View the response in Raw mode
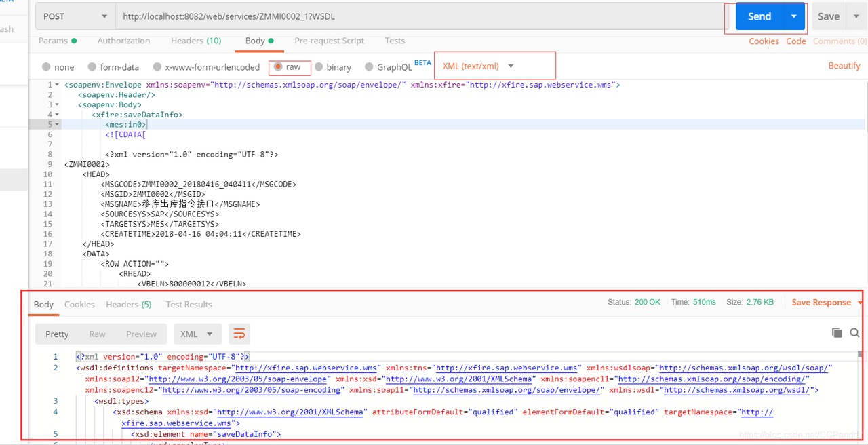Viewport: 868px width, 445px height. pos(98,334)
